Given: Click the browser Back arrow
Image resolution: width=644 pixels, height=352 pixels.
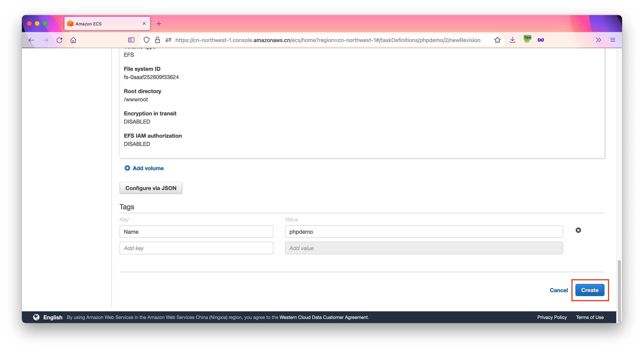Looking at the screenshot, I should (x=31, y=40).
